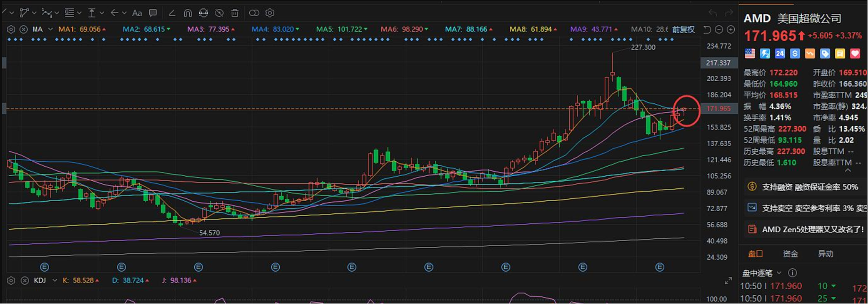This screenshot has width=868, height=304.
Task: Select the numbered wave drawing tool
Action: (x=46, y=13)
